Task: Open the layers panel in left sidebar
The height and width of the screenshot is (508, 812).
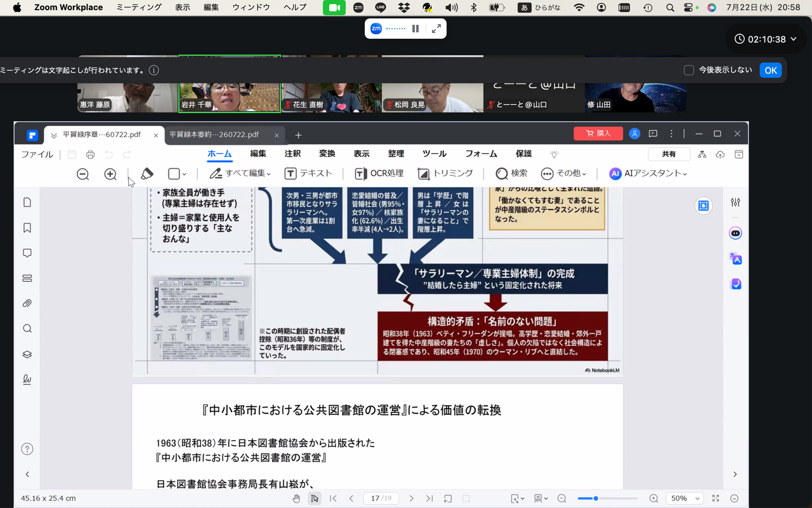Action: click(27, 354)
